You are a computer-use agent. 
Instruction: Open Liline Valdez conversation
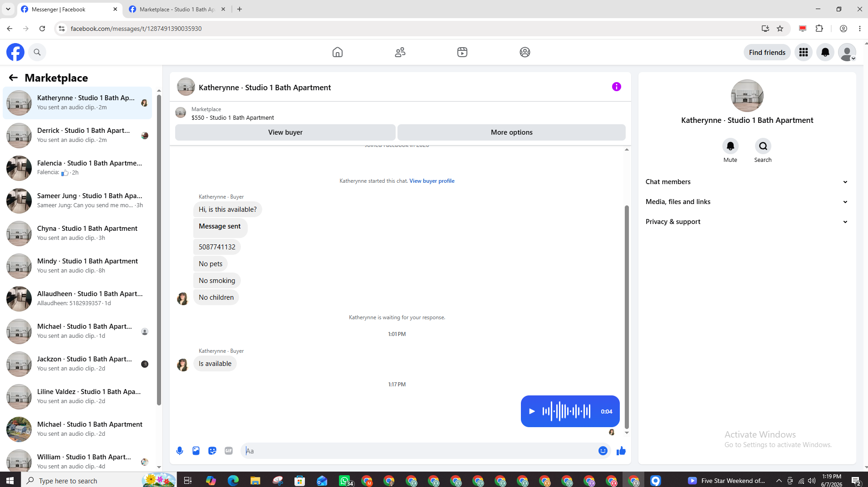pyautogui.click(x=77, y=396)
